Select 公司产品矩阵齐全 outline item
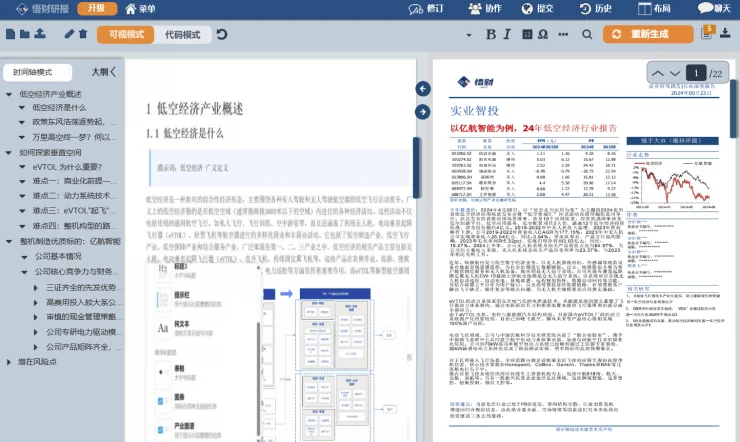 pos(84,347)
